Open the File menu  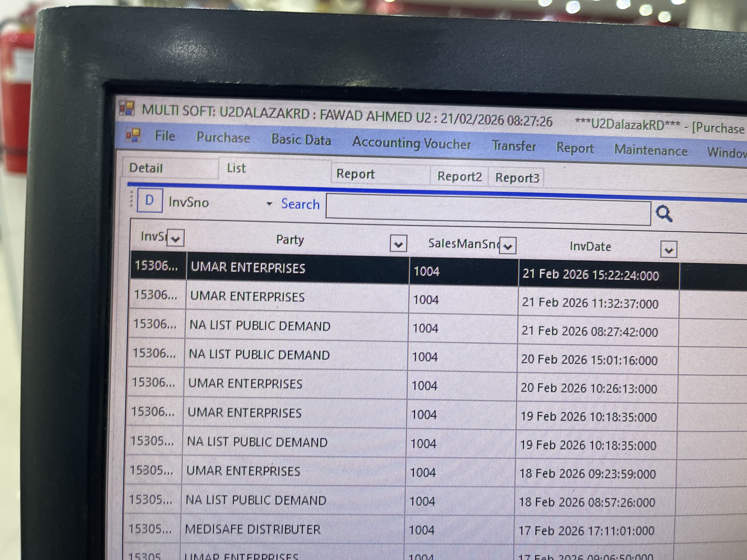(x=165, y=136)
